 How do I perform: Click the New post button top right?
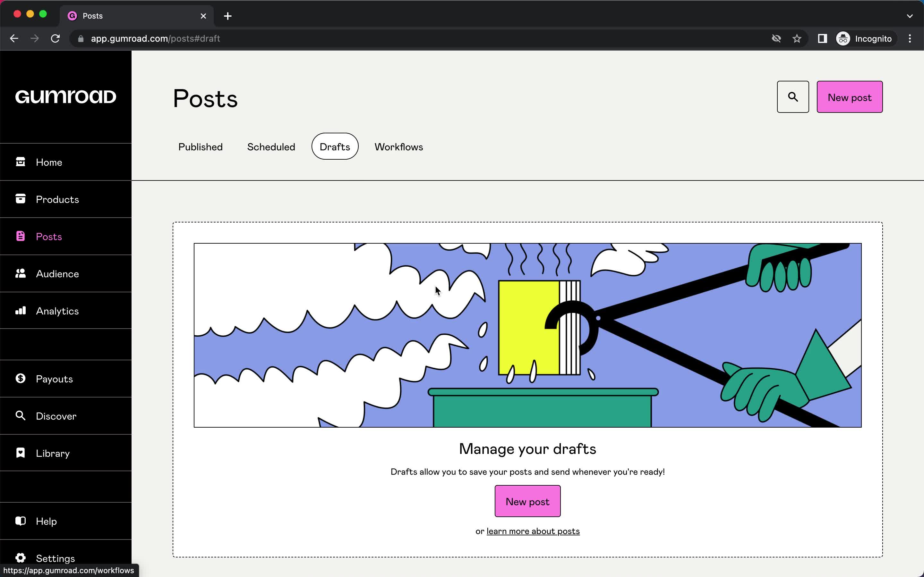[x=850, y=96]
